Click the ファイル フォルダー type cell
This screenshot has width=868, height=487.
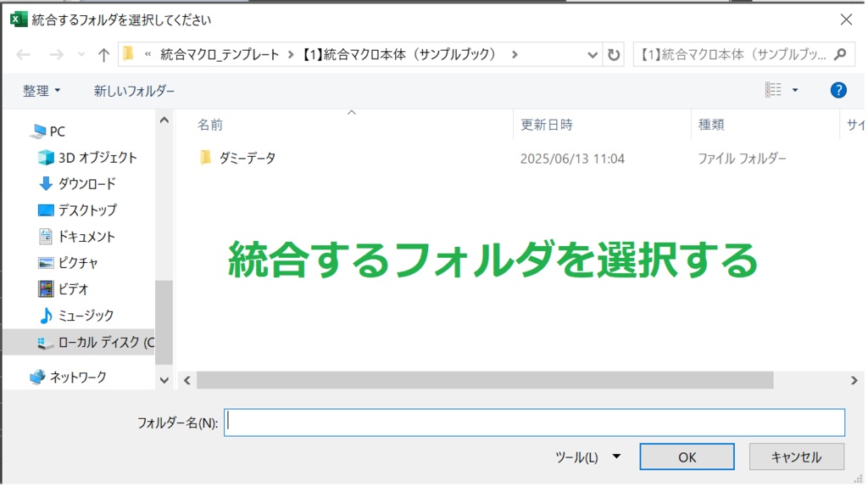click(x=742, y=159)
